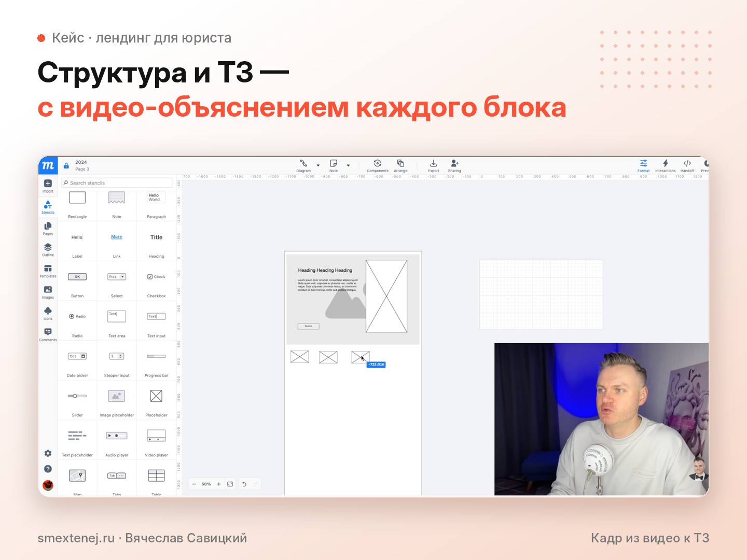
Task: Click the fit-to-screen zoom icon
Action: (230, 484)
